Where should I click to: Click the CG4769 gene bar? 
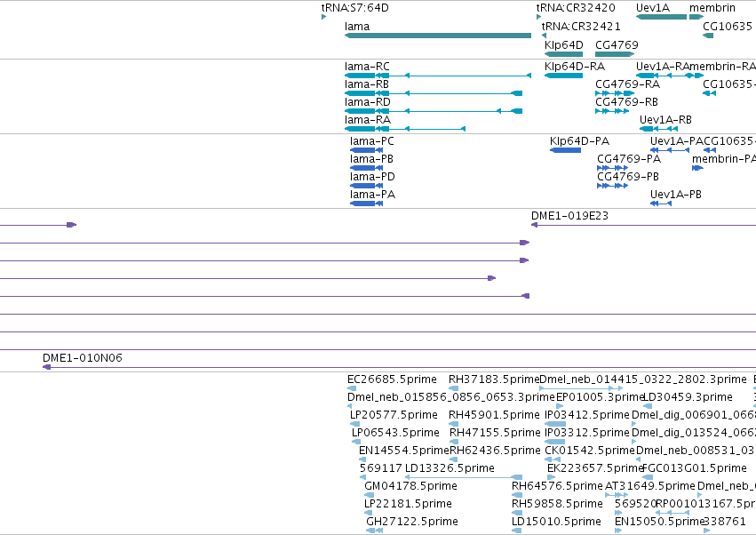coord(615,54)
